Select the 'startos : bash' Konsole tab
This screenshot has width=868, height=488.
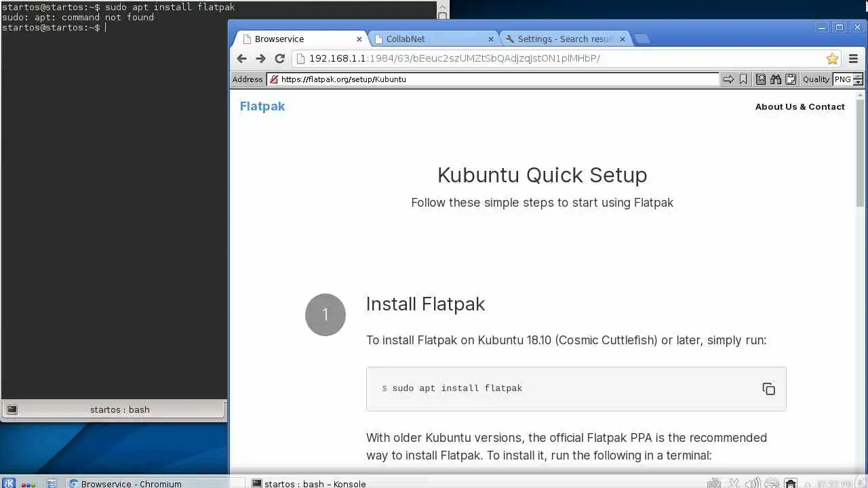pos(113,409)
